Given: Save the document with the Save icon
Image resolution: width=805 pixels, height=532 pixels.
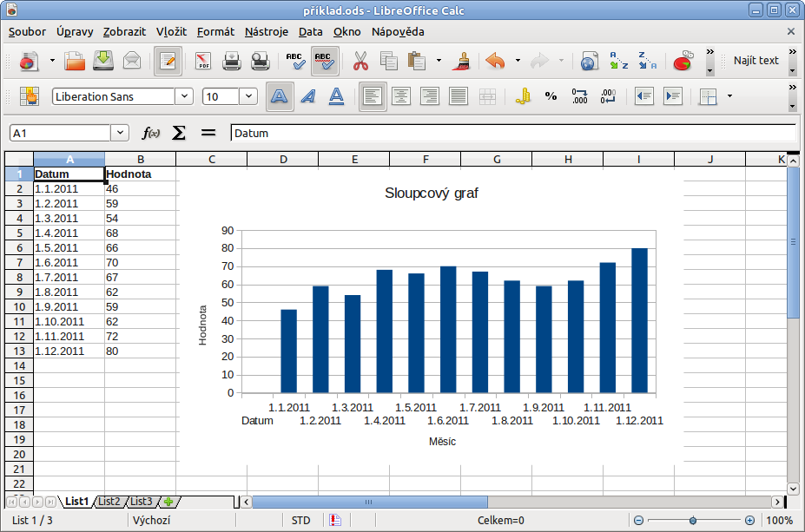Looking at the screenshot, I should (x=103, y=61).
